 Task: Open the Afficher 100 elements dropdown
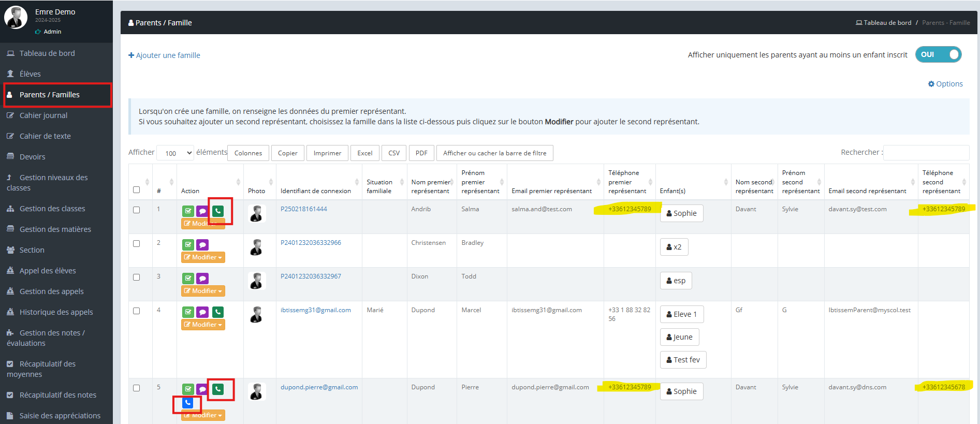click(175, 153)
